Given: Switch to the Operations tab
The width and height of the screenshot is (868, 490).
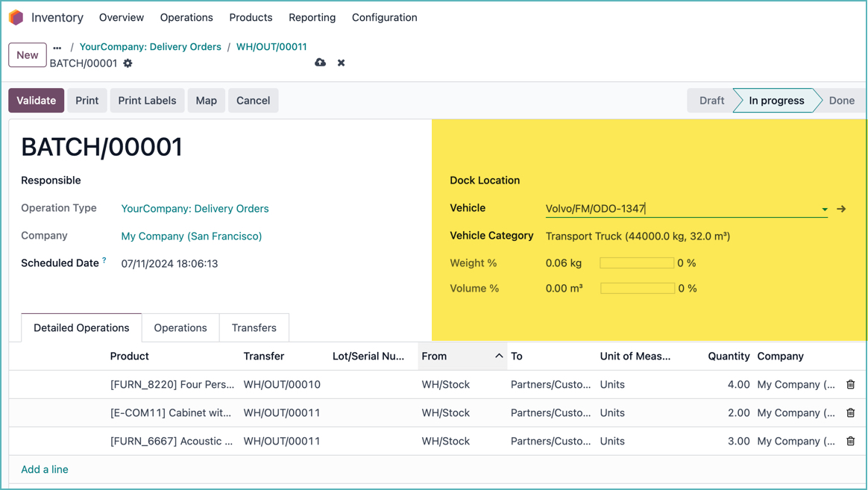Looking at the screenshot, I should click(x=180, y=327).
